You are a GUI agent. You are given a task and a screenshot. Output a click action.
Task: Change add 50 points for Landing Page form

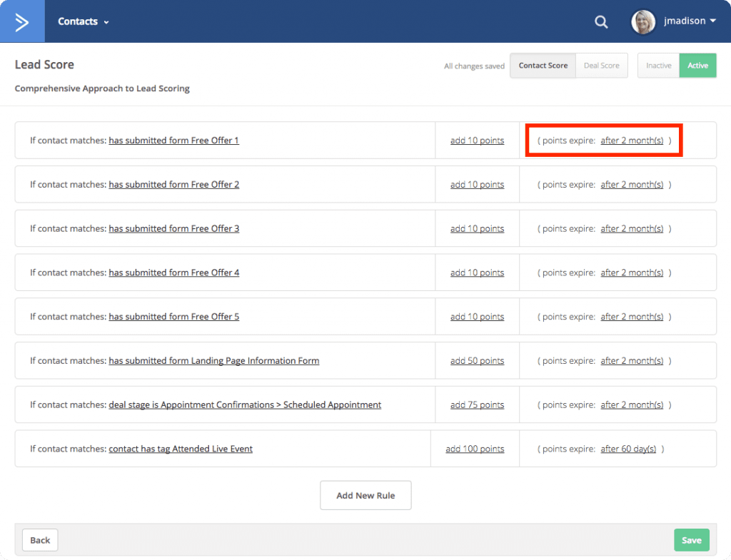(x=476, y=360)
